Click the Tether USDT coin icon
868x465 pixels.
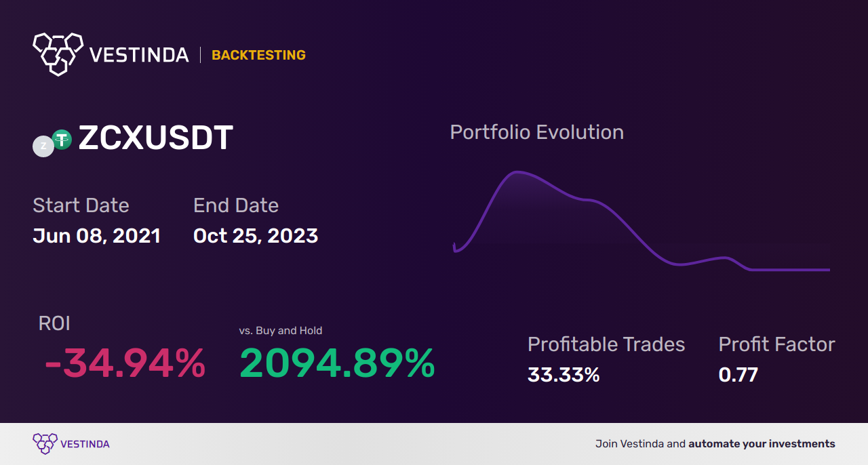click(62, 140)
